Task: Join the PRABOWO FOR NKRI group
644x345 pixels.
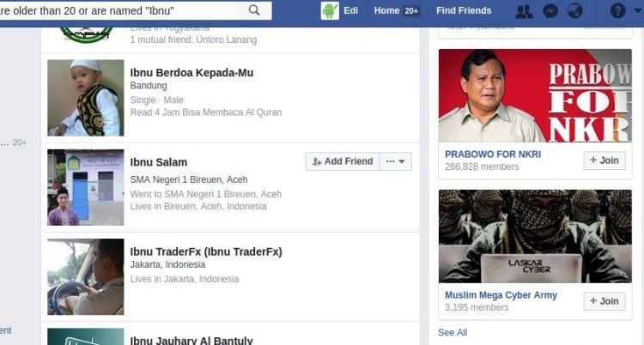Action: (605, 160)
